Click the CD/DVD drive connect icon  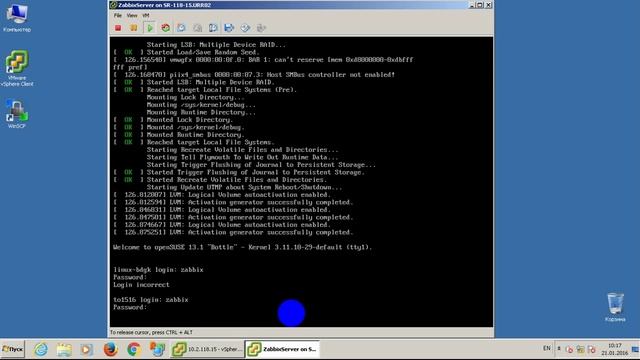coord(245,28)
